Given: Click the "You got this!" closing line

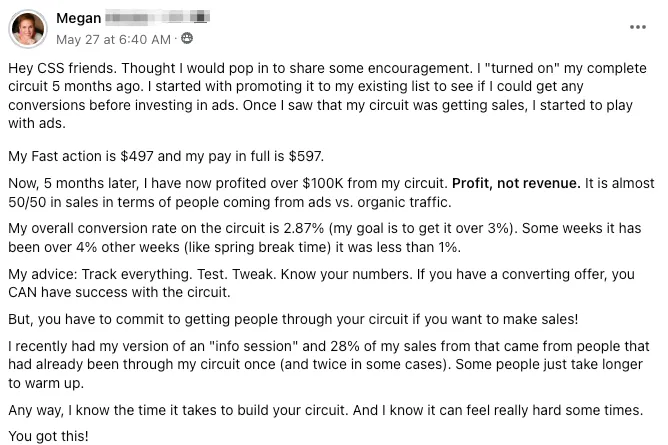Looking at the screenshot, I should coord(48,436).
